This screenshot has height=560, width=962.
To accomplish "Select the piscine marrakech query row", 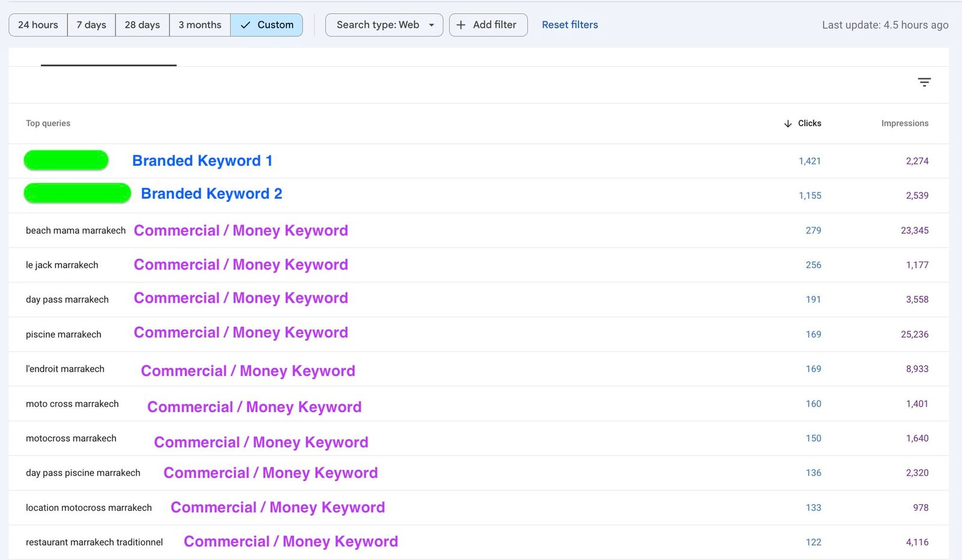I will [64, 334].
